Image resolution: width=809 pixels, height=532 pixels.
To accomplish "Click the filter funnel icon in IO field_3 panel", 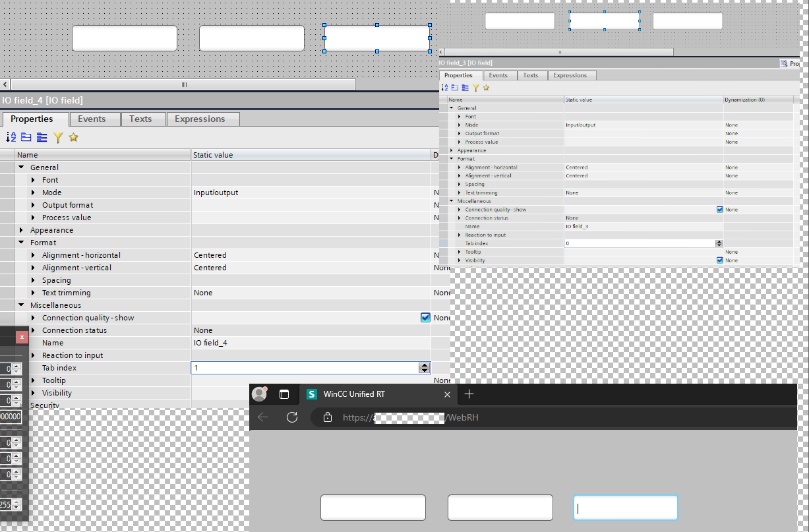I will point(475,88).
